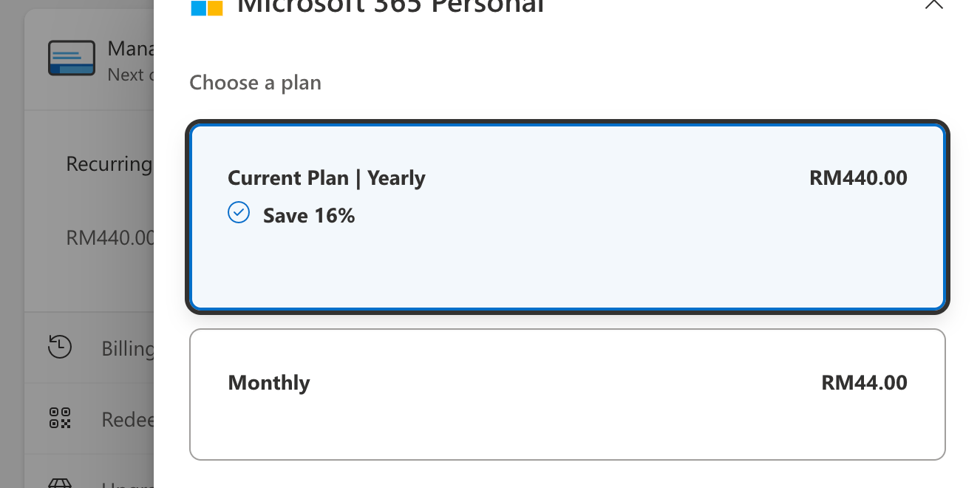
Task: Click the Next text under Manage
Action: pyautogui.click(x=126, y=75)
